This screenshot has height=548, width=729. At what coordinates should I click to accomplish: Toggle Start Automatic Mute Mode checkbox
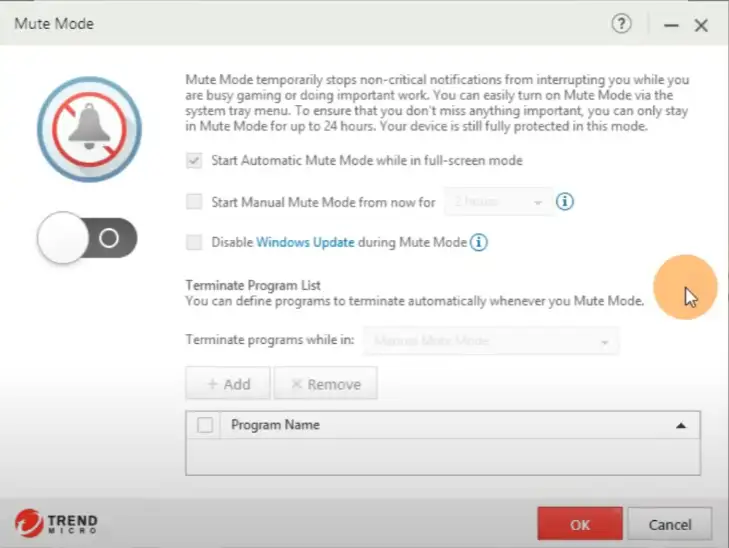tap(194, 160)
